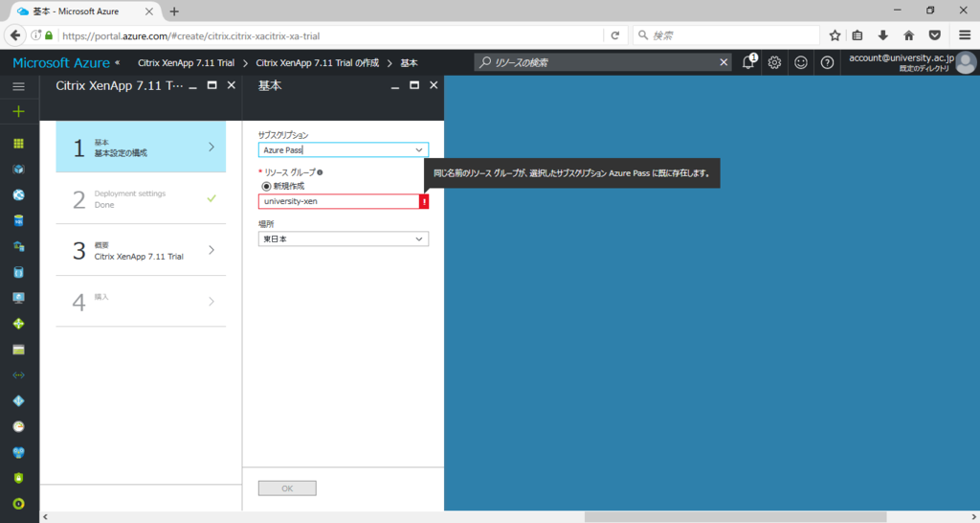Open step 4 購入
This screenshot has height=523, width=980.
coord(141,302)
